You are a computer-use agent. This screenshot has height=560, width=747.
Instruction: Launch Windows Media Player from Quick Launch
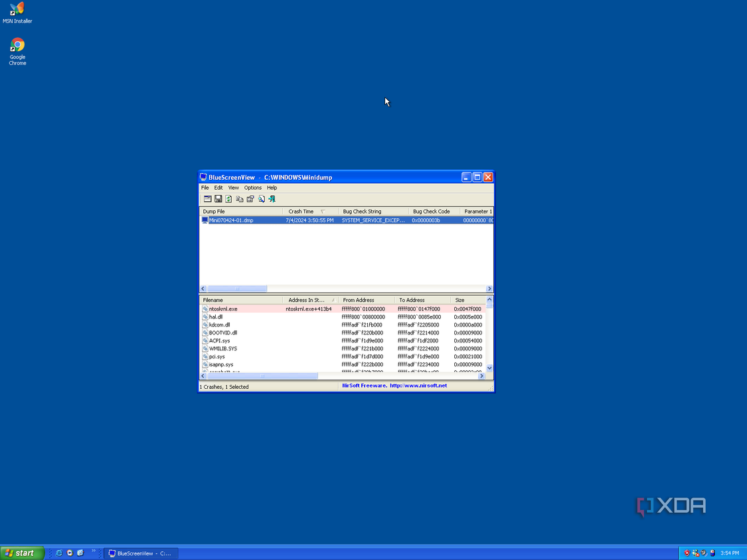pos(70,553)
